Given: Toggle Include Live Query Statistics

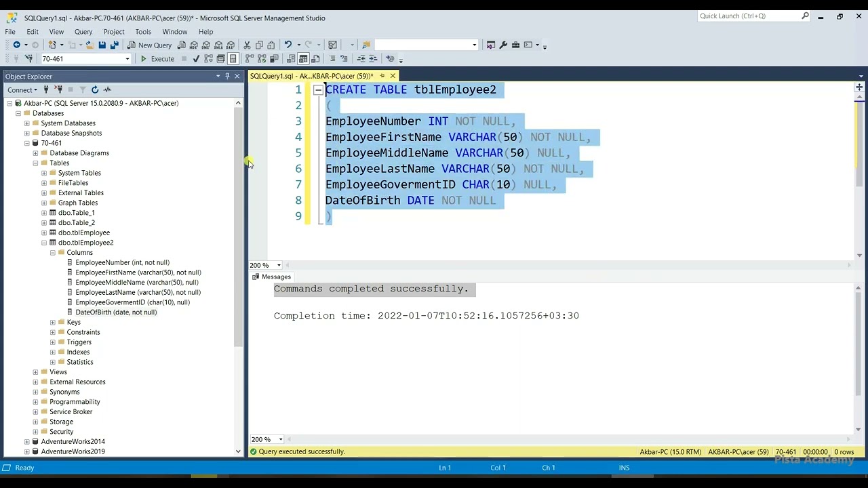Looking at the screenshot, I should pos(262,58).
